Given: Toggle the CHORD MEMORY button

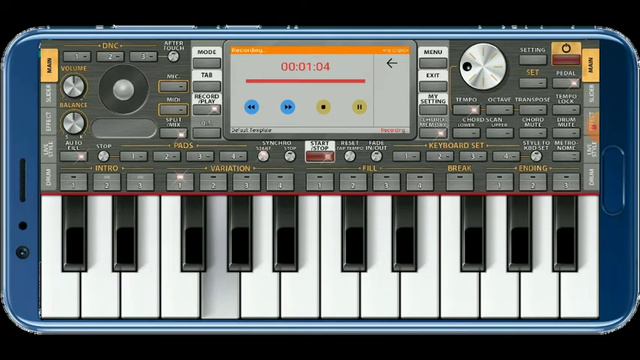Looking at the screenshot, I should (433, 133).
